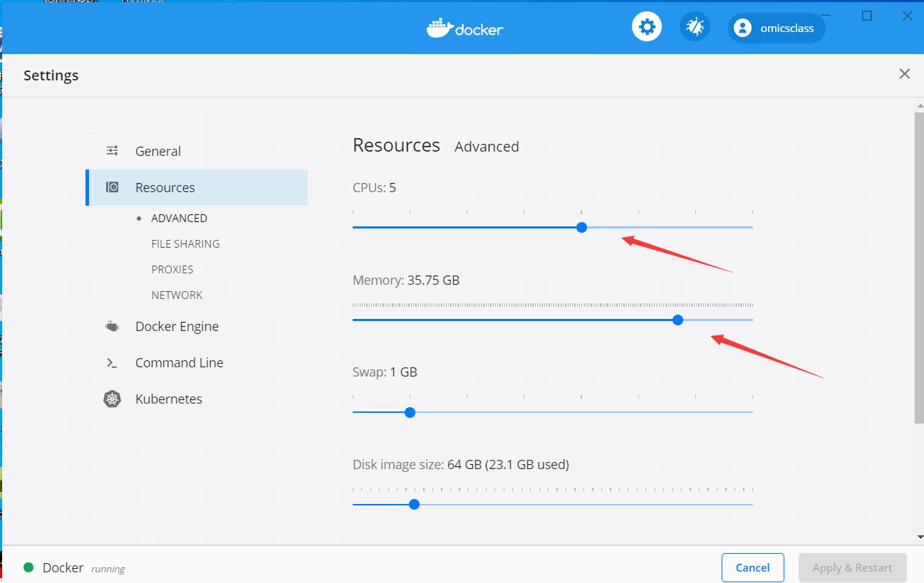Open the Command Line section
The width and height of the screenshot is (924, 583).
coord(197,362)
